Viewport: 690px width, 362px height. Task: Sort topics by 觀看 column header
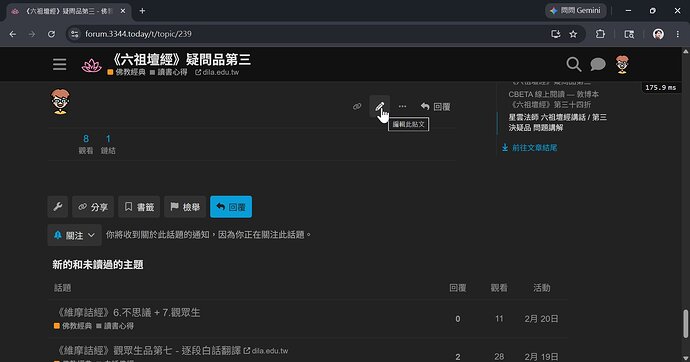[499, 288]
